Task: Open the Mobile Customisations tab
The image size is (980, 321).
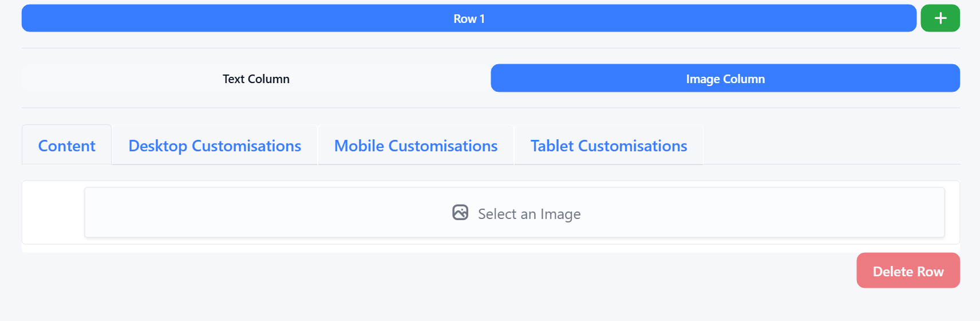Action: [416, 146]
